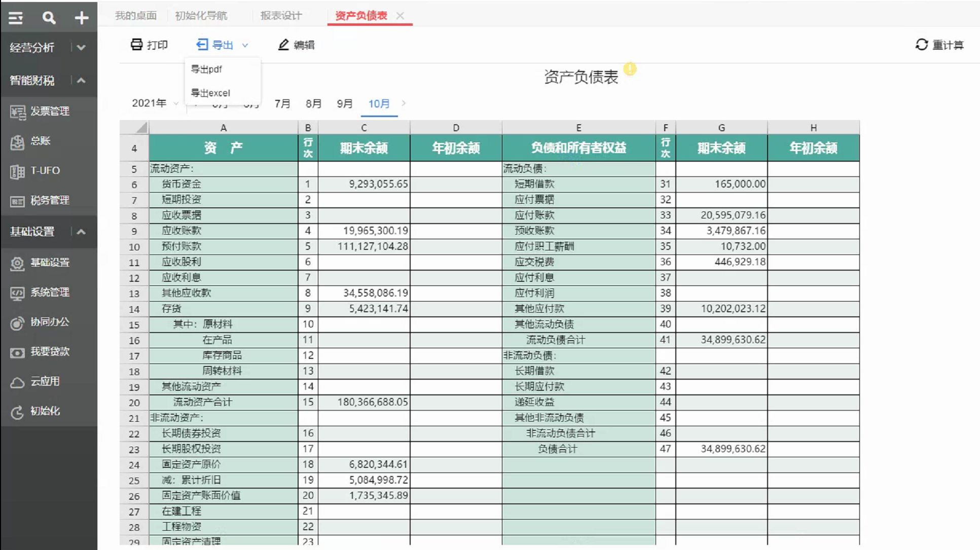Switch to the 初始化导航 tab

[x=201, y=16]
